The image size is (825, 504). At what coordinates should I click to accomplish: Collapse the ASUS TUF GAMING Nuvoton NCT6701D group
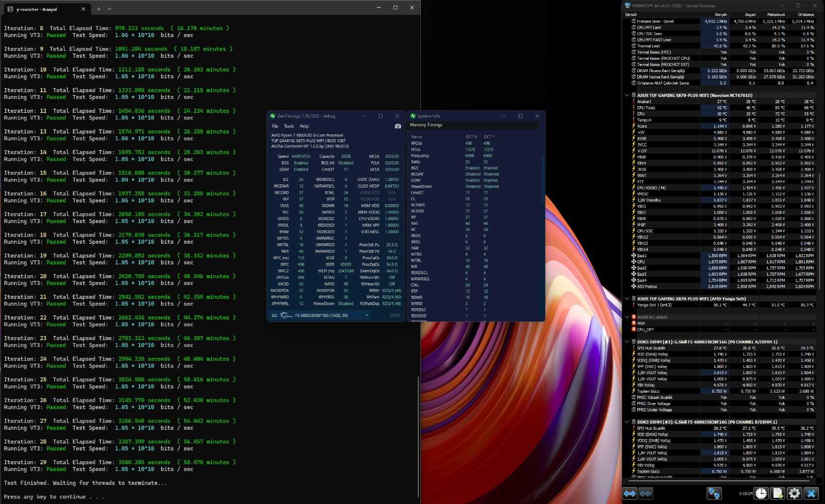point(627,95)
